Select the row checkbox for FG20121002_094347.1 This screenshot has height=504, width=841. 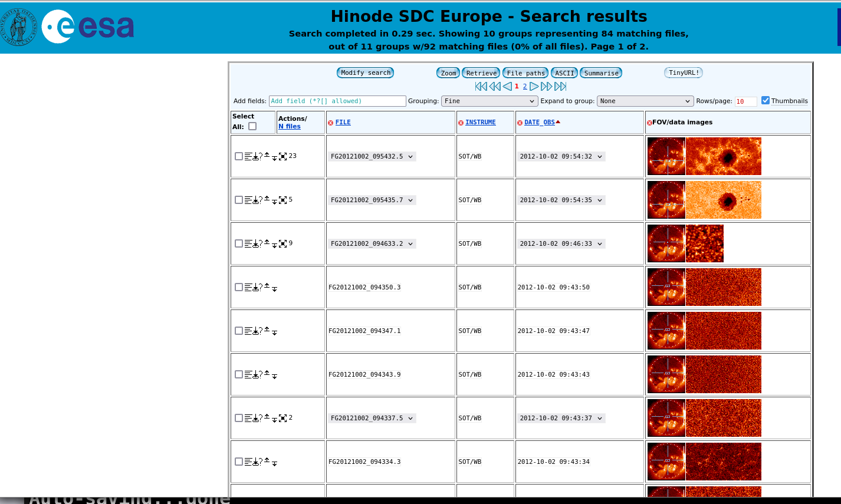coord(239,331)
